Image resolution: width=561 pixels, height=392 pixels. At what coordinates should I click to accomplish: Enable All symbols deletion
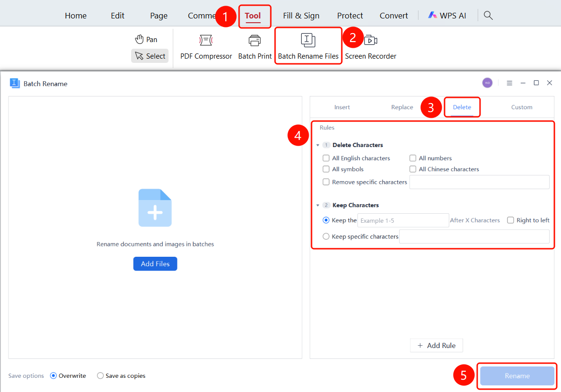pyautogui.click(x=326, y=169)
